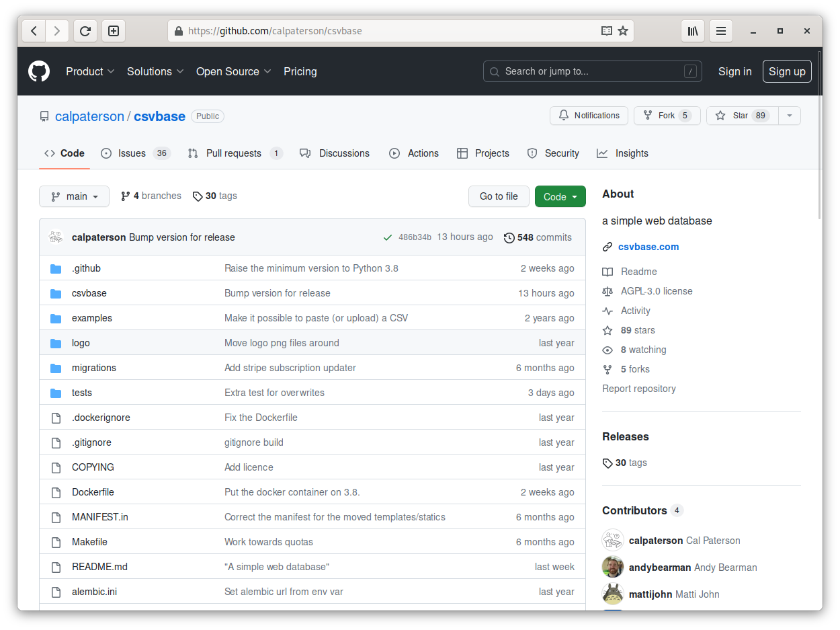840x630 pixels.
Task: Focus the Search or jump to field
Action: point(591,71)
